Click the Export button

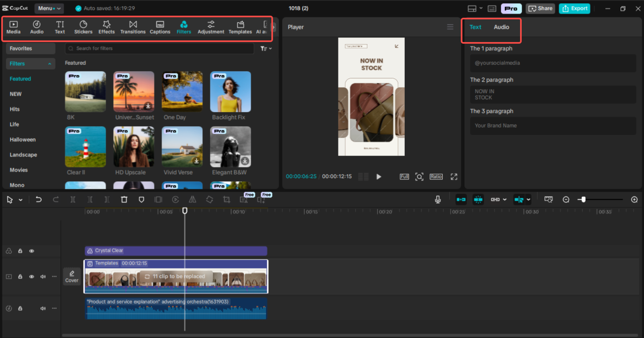tap(574, 9)
